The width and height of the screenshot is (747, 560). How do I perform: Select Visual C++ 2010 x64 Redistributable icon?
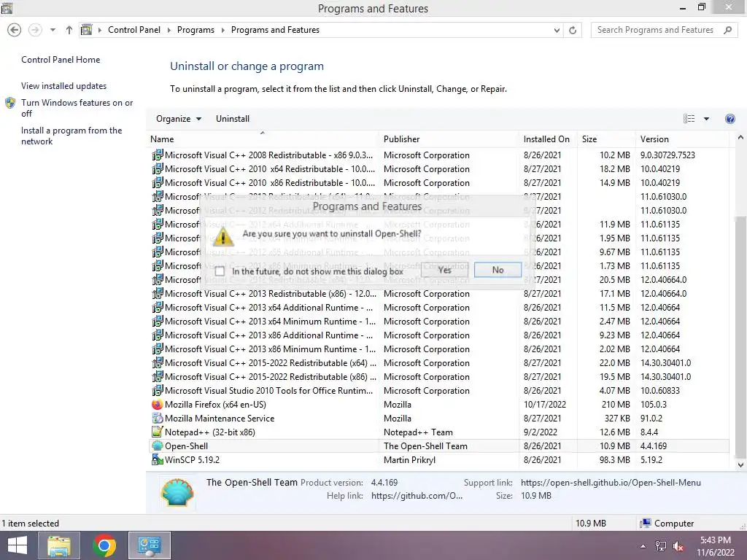pyautogui.click(x=158, y=168)
